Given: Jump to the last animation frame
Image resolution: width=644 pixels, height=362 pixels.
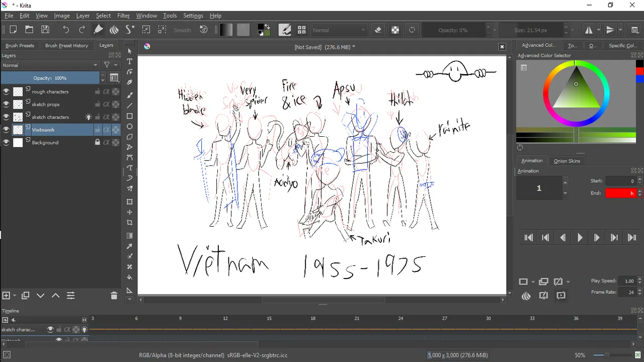Looking at the screenshot, I should (631, 238).
